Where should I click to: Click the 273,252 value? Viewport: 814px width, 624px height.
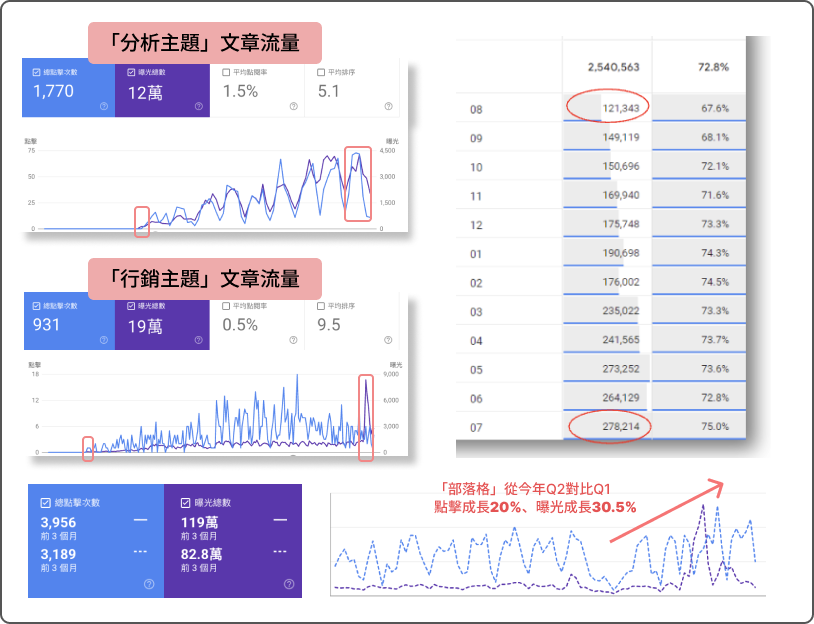621,369
